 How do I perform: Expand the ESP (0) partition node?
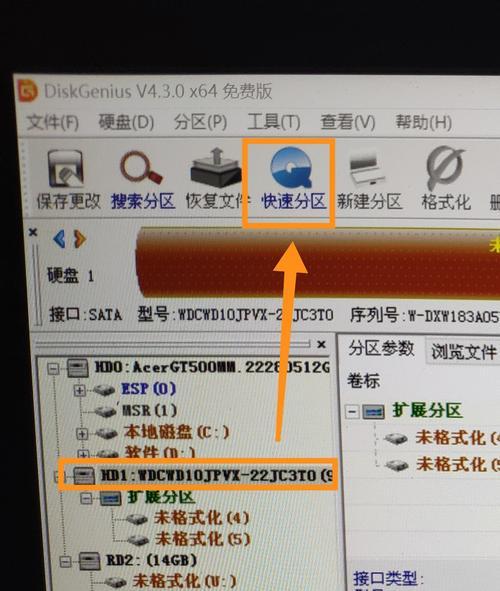tap(79, 390)
